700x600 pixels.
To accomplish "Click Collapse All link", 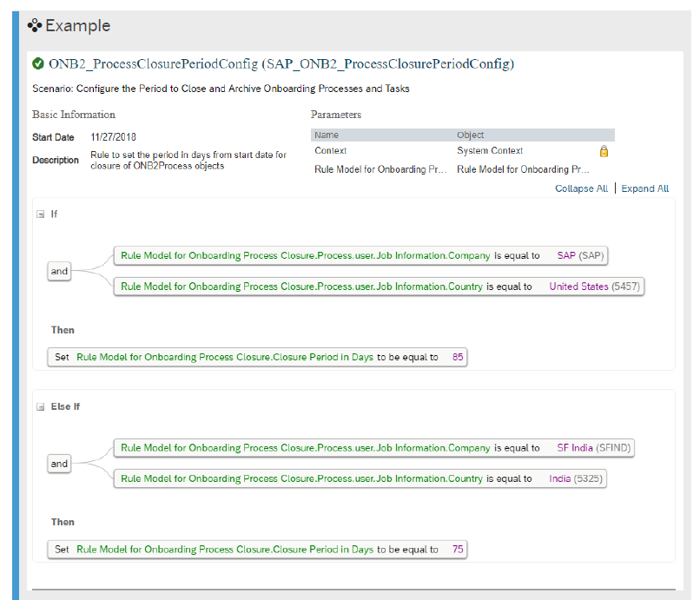I will click(x=581, y=188).
